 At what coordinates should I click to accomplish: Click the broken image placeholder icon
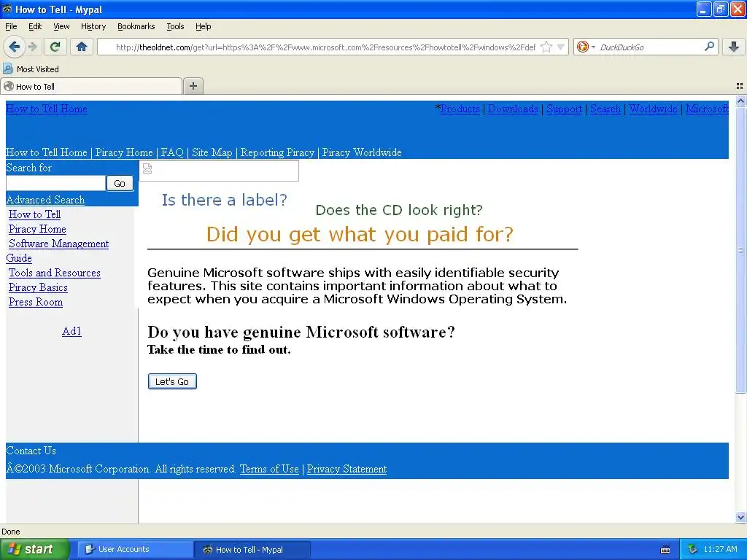(147, 168)
